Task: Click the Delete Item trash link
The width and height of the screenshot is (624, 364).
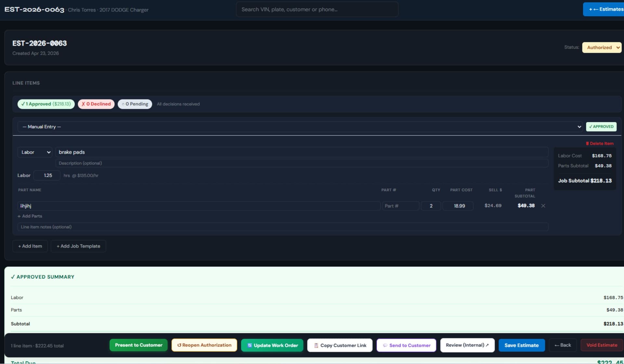Action: point(600,143)
